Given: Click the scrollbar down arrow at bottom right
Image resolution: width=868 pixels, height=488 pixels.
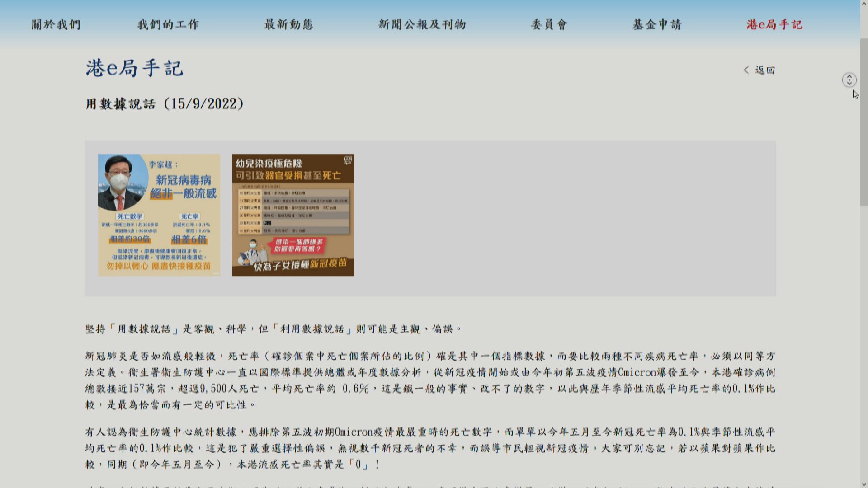Looking at the screenshot, I should coord(863,484).
